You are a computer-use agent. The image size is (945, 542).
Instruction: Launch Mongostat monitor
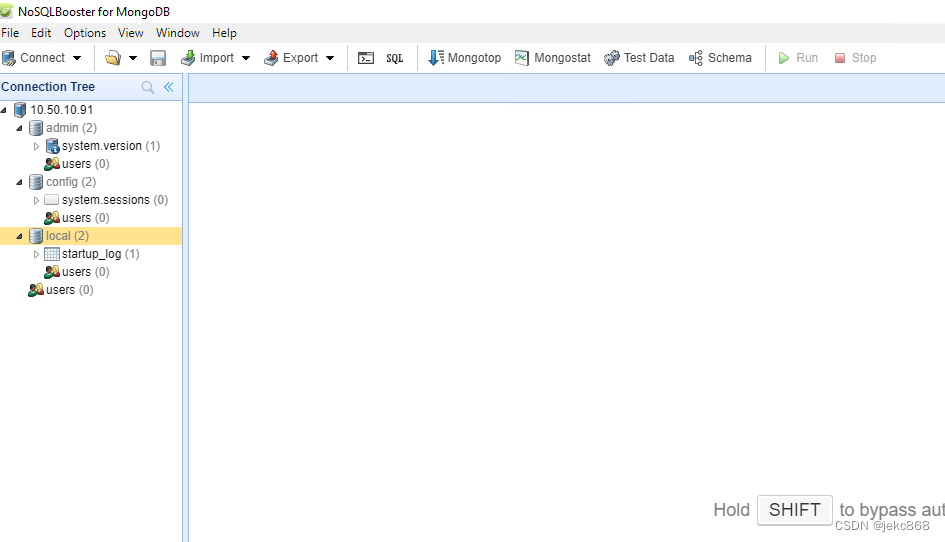(x=553, y=58)
